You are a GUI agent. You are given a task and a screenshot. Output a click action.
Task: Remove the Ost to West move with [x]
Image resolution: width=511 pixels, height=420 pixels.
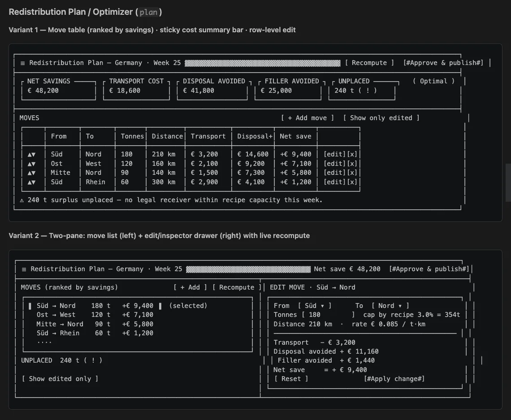click(x=352, y=164)
